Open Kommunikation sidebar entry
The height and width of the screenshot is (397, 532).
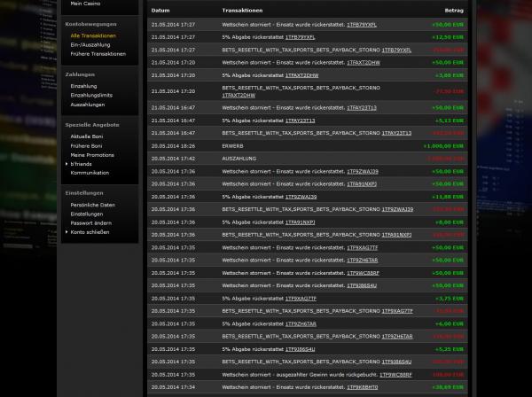(90, 173)
